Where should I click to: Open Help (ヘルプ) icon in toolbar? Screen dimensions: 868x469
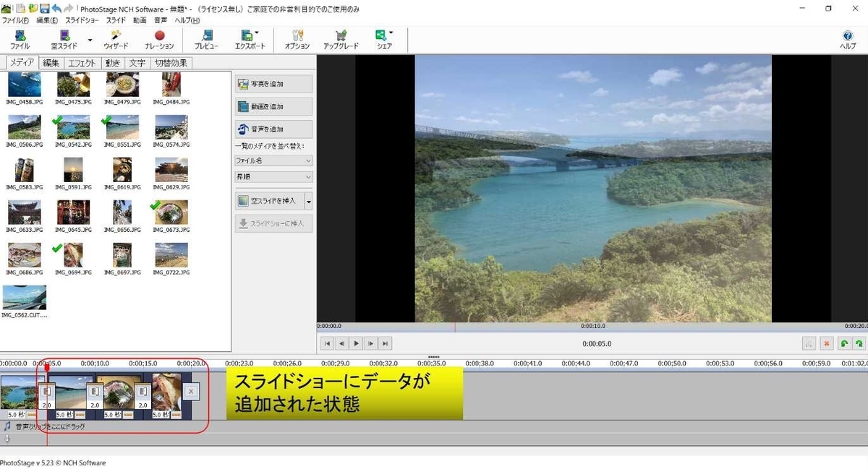(848, 39)
